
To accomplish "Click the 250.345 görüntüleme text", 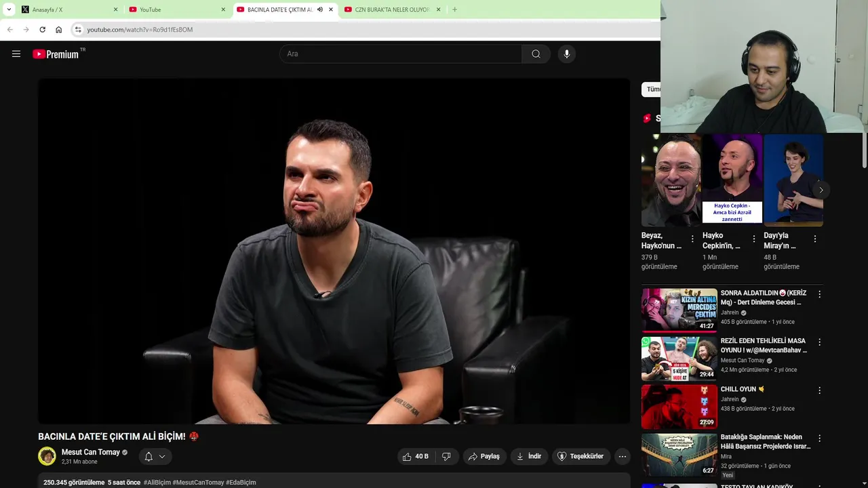I will coord(74,483).
